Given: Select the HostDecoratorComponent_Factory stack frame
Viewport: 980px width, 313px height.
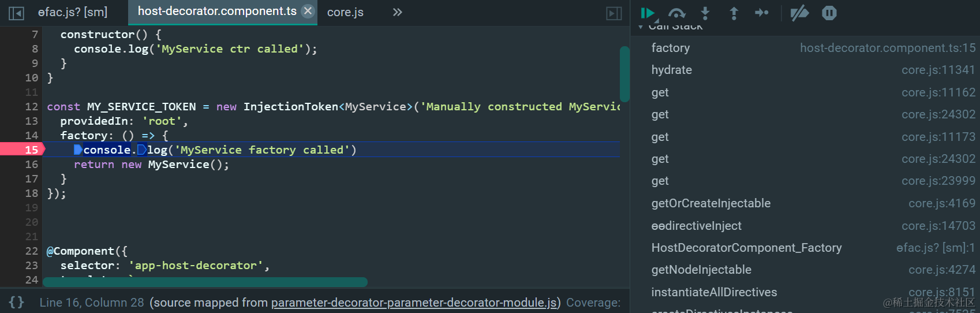Looking at the screenshot, I should pos(746,248).
